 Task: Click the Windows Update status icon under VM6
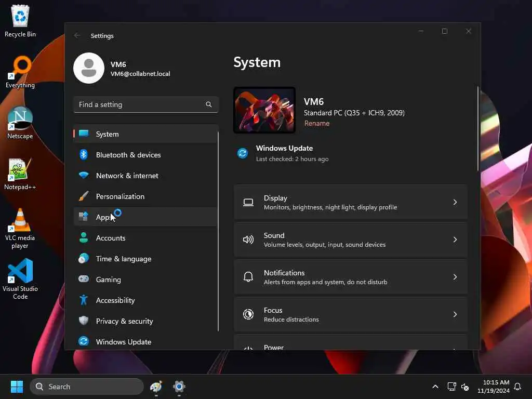(x=243, y=153)
